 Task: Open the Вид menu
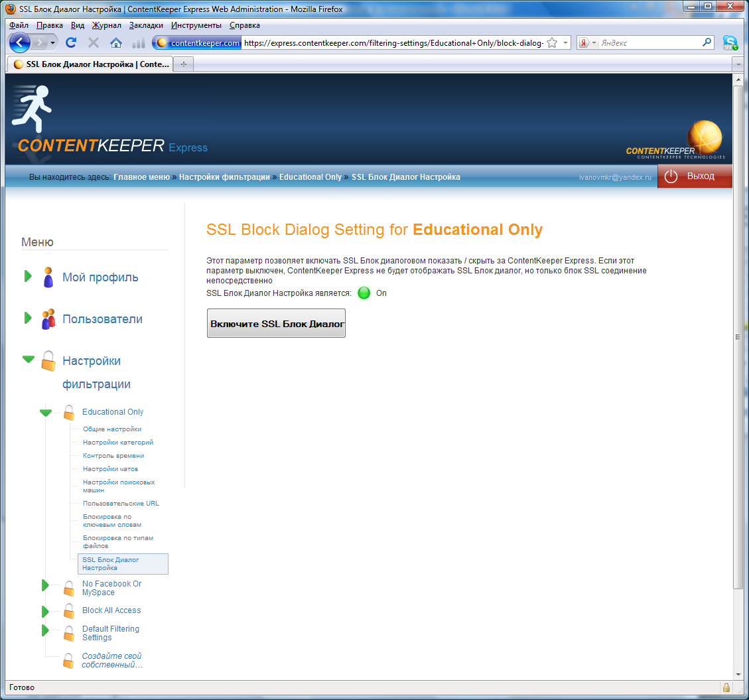click(x=78, y=25)
